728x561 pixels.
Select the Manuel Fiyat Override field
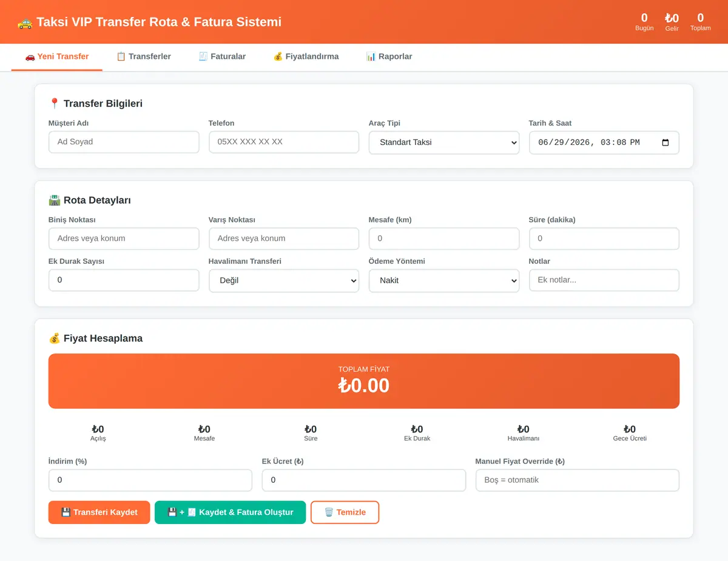[578, 480]
